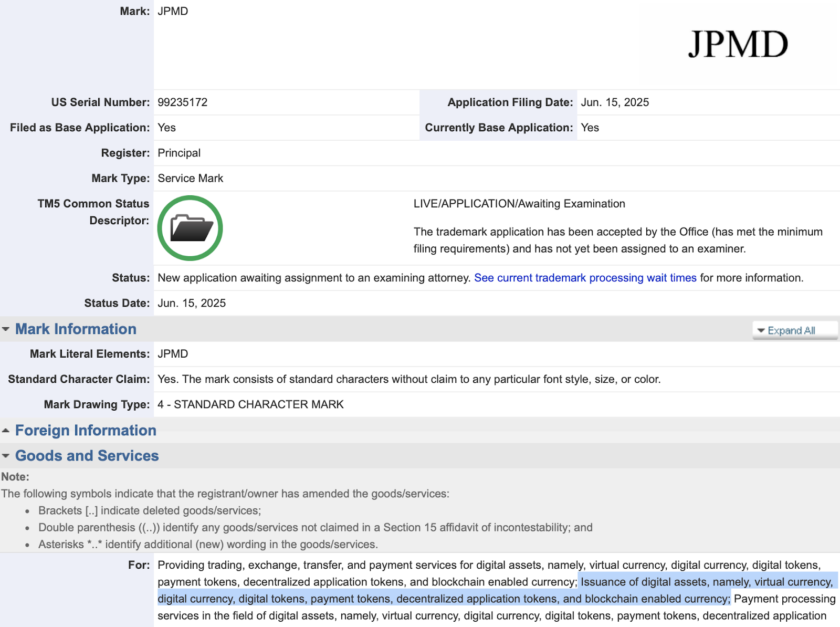Click the Mark Type value Service Mark
The image size is (840, 627).
coord(191,179)
